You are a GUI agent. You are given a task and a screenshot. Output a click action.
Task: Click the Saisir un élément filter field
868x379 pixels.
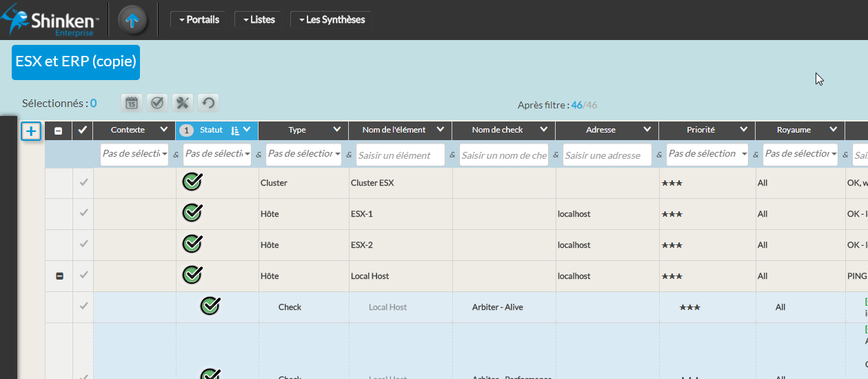point(399,156)
